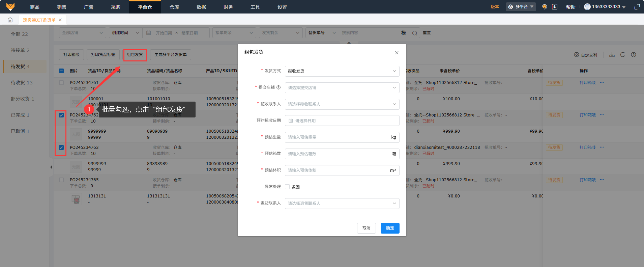Enable the 退回 checkbox

coord(287,187)
